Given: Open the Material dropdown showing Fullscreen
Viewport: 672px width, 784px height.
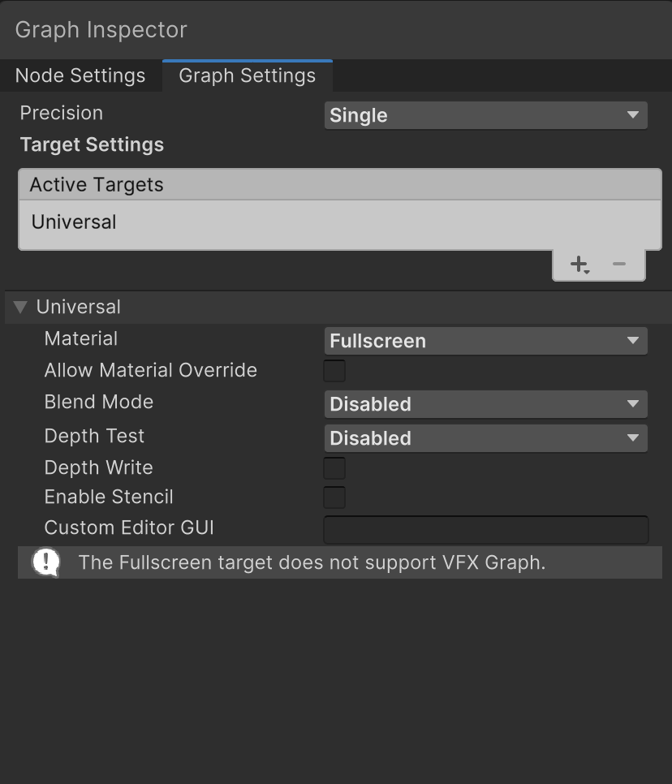Looking at the screenshot, I should click(485, 341).
